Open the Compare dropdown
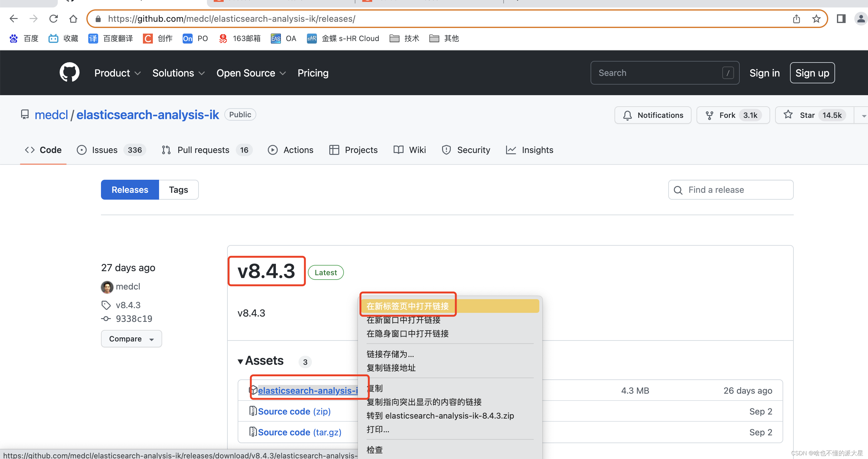 (x=131, y=339)
